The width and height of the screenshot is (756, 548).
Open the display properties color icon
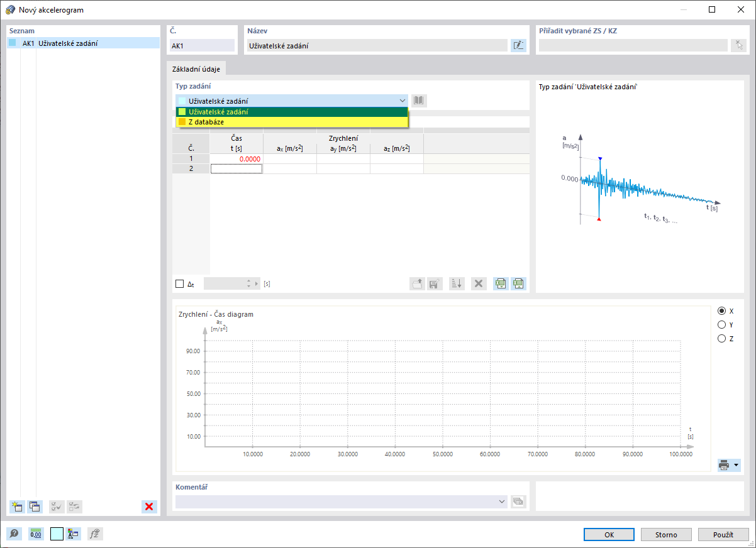[74, 534]
